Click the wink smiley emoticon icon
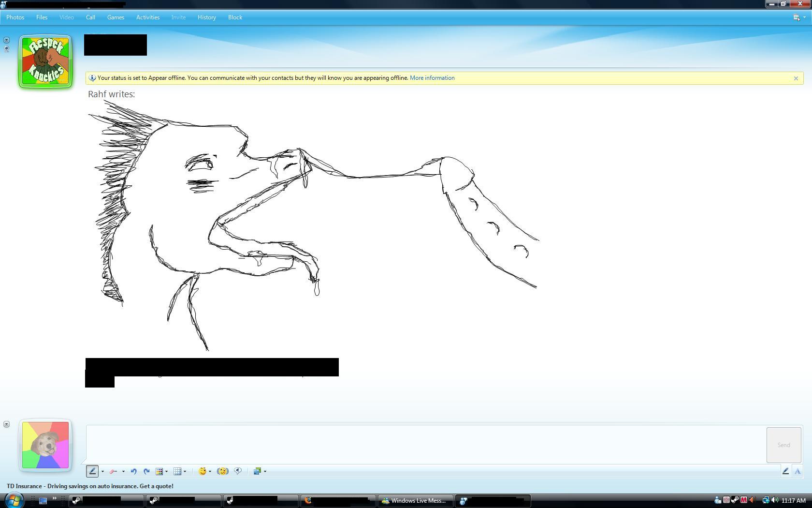The height and width of the screenshot is (508, 812). [x=202, y=471]
